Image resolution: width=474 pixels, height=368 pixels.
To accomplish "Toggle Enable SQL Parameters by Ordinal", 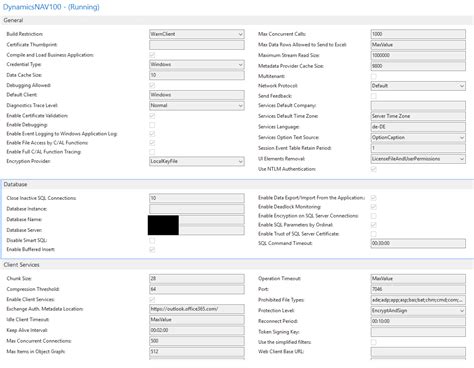I will 374,225.
